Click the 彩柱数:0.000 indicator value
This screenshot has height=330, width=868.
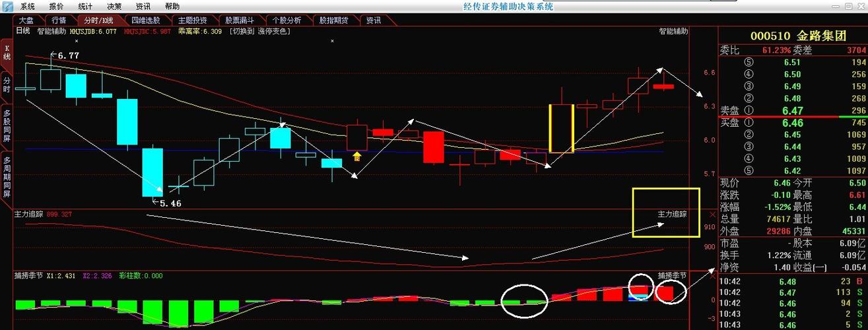click(141, 275)
